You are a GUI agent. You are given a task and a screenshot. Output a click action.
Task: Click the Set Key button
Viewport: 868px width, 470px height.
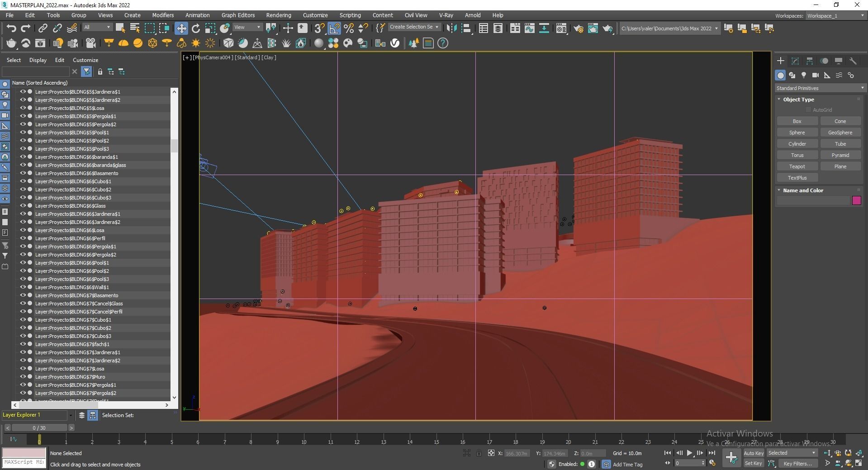[754, 463]
